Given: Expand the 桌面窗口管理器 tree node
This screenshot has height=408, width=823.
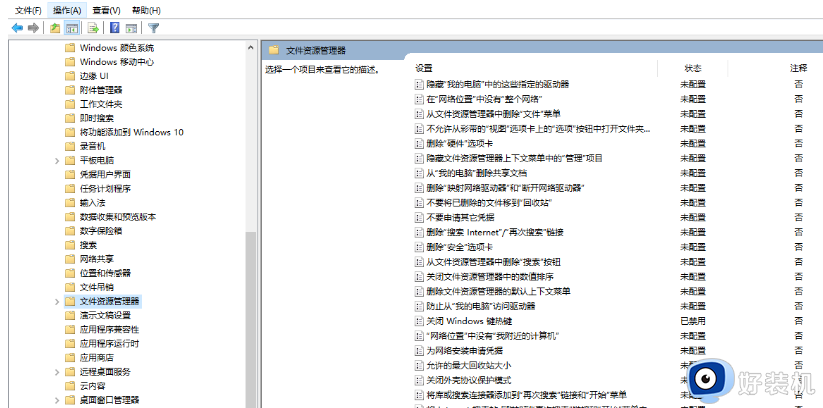Looking at the screenshot, I should pos(57,400).
